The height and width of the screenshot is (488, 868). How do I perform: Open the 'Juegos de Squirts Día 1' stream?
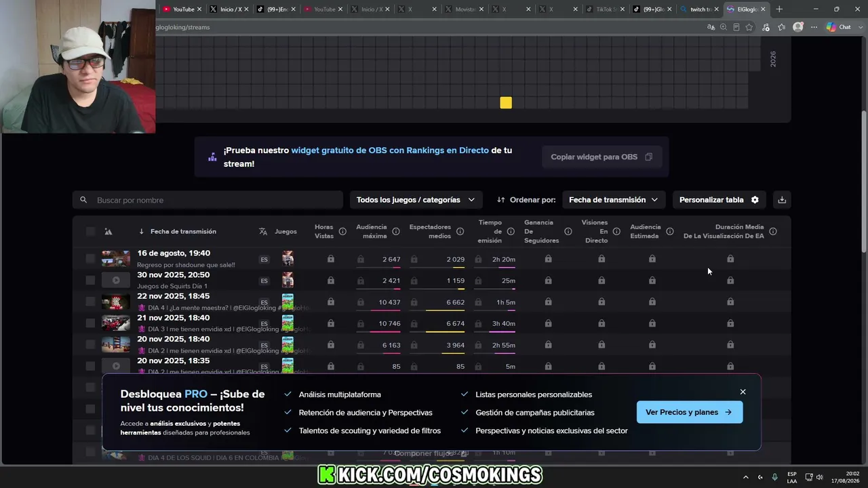(x=172, y=286)
